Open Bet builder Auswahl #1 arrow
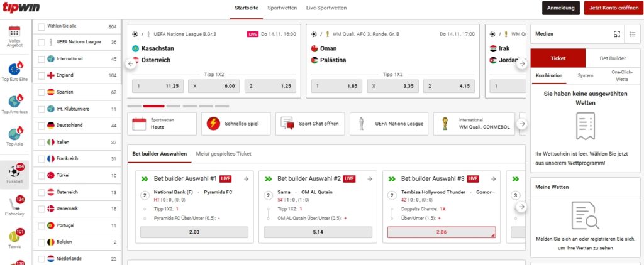Image resolution: width=644 pixels, height=265 pixels. (246, 179)
